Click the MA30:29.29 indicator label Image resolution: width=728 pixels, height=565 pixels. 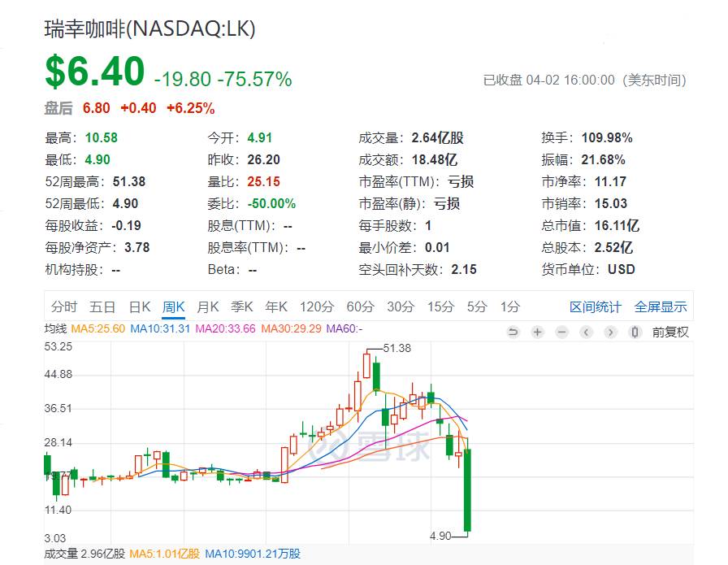291,328
